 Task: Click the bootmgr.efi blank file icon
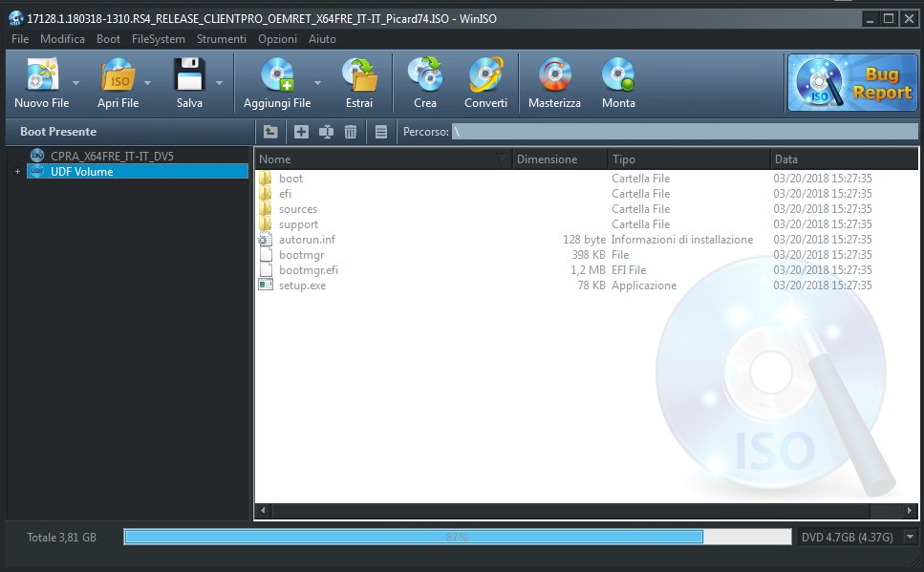tap(266, 270)
